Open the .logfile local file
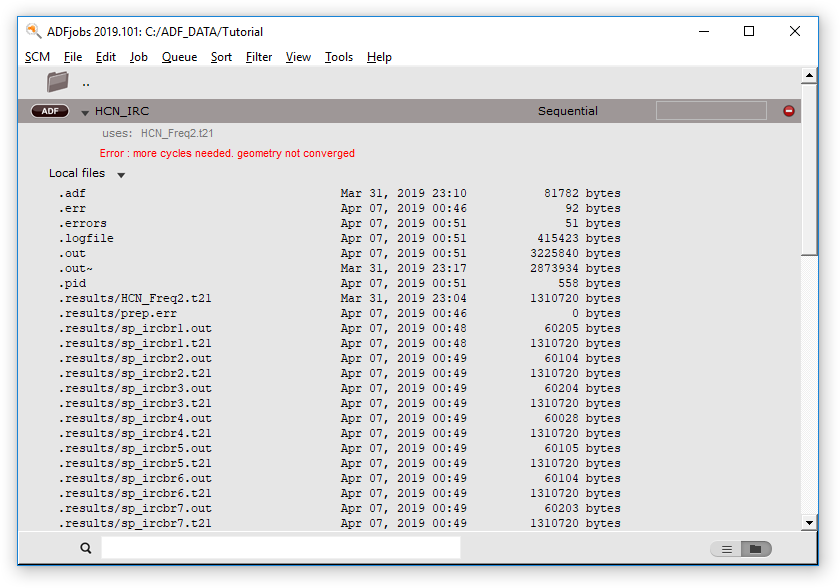840x588 pixels. pos(86,238)
